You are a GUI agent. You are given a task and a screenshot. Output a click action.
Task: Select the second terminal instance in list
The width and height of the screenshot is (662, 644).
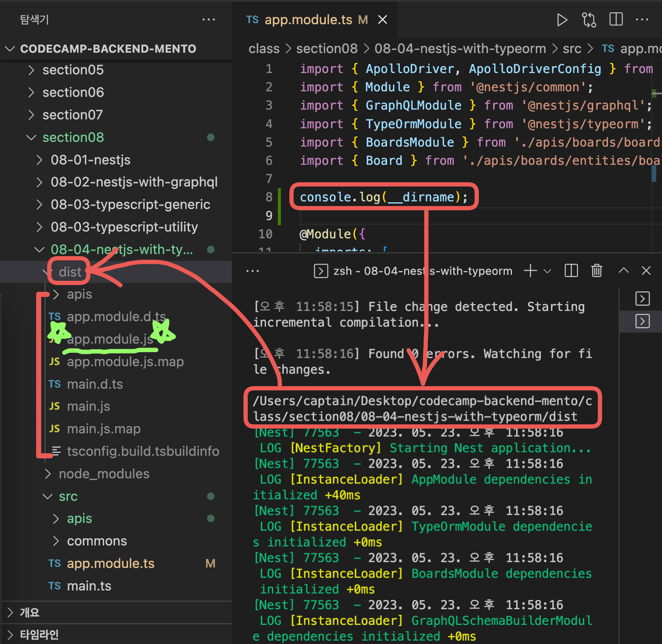[x=642, y=321]
